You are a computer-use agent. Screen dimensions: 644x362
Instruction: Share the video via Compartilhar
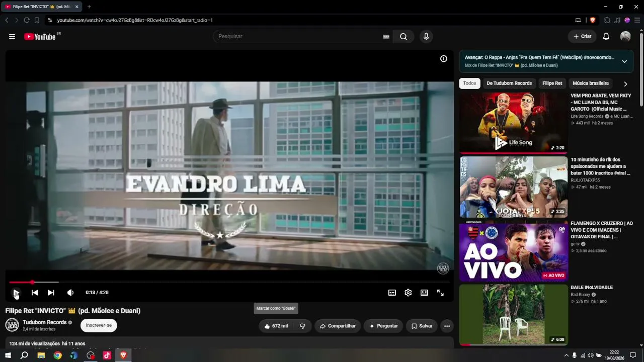click(338, 326)
